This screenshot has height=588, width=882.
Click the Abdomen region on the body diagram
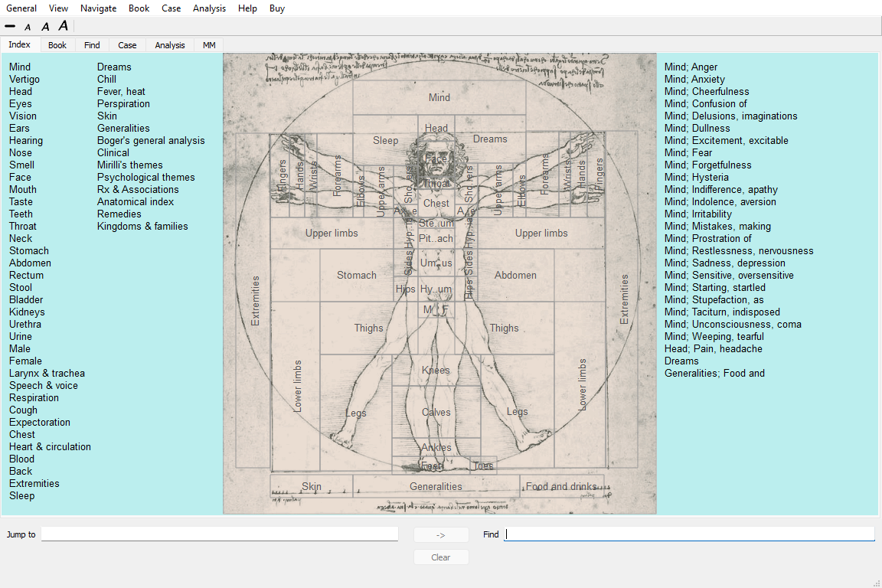pyautogui.click(x=515, y=275)
